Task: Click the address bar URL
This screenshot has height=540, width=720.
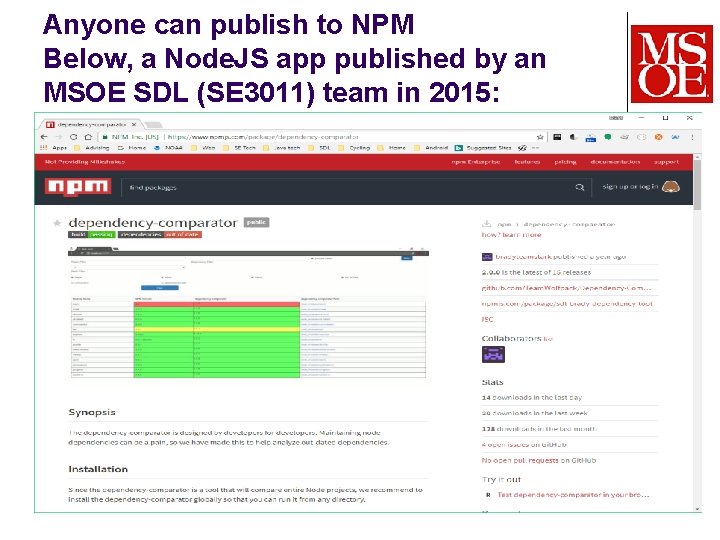Action: [x=263, y=137]
